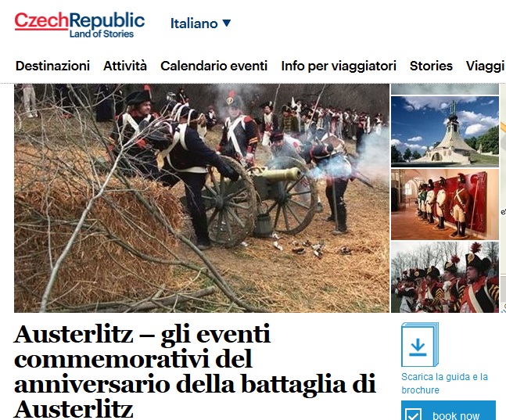Select Info per viaggiatori in navigation
Image resolution: width=506 pixels, height=420 pixels.
tap(339, 66)
